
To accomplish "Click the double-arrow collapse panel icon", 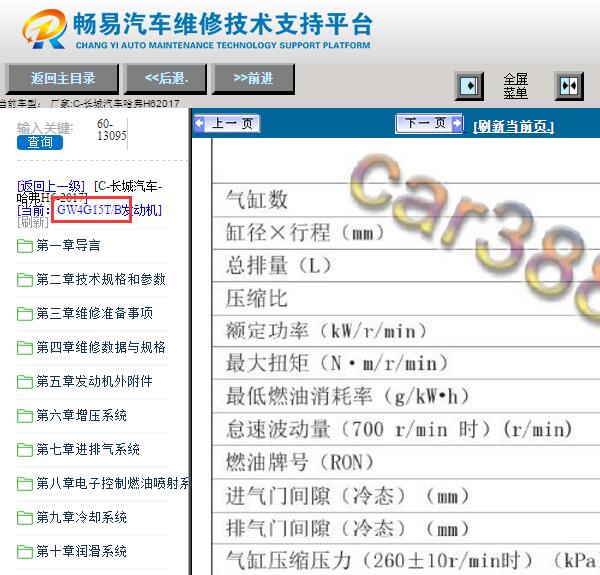I will 569,86.
